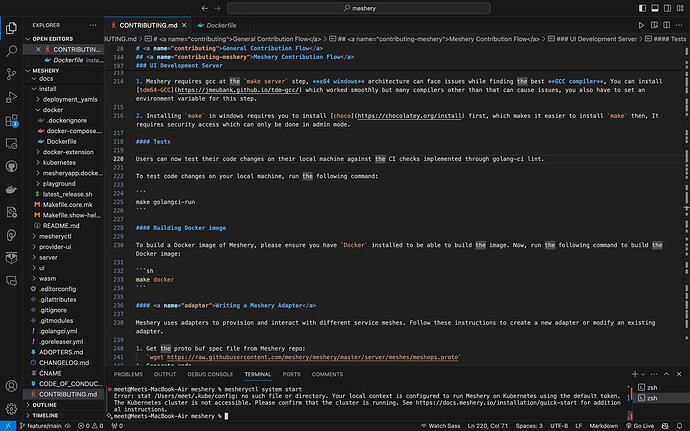The height and width of the screenshot is (431, 690).
Task: Create a new terminal with the plus icon
Action: 635,374
